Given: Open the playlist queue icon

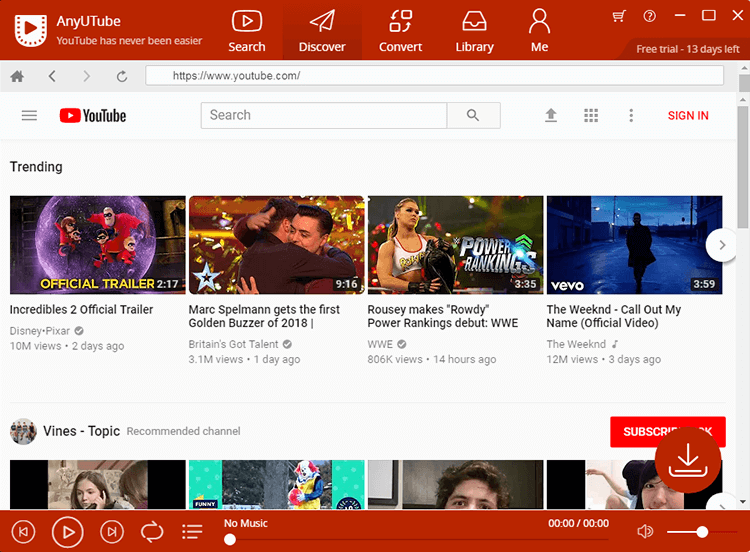Looking at the screenshot, I should tap(192, 531).
